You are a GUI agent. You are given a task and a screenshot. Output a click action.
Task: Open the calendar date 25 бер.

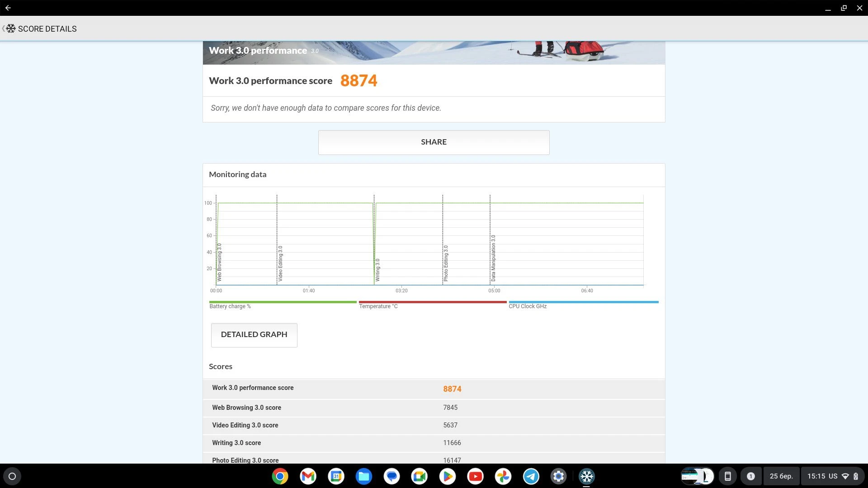click(781, 476)
